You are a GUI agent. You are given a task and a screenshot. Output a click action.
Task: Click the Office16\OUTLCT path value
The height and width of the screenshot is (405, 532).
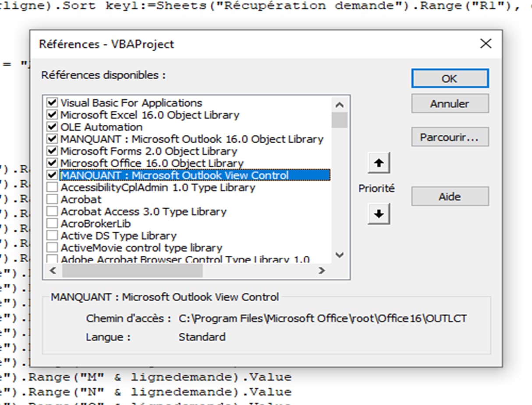[323, 318]
